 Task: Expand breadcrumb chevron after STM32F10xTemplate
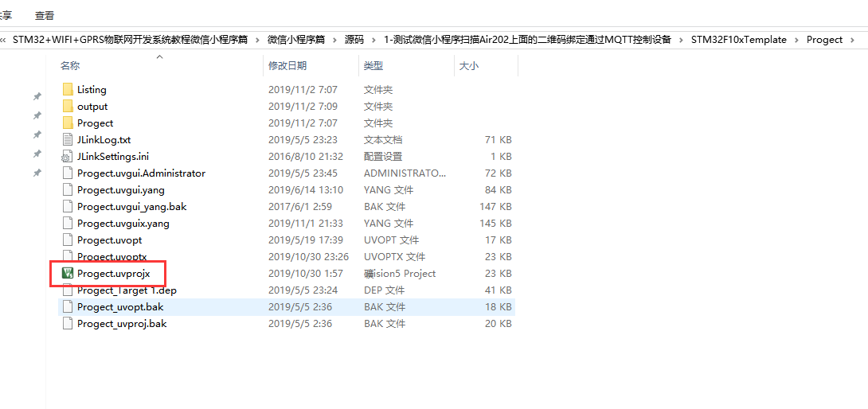point(796,39)
